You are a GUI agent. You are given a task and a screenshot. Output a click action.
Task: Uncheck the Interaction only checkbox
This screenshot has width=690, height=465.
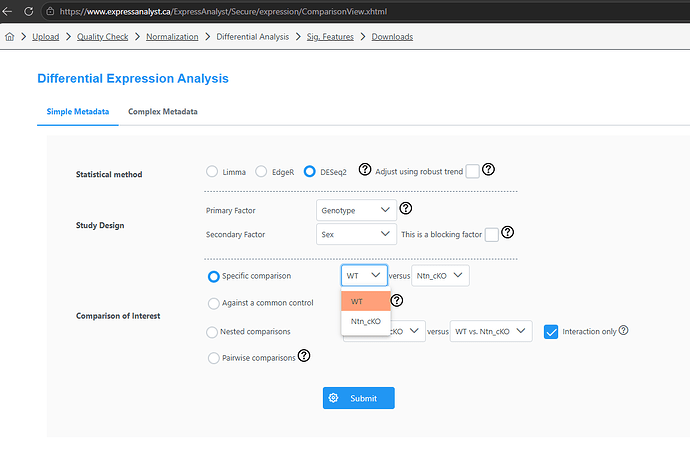tap(551, 332)
